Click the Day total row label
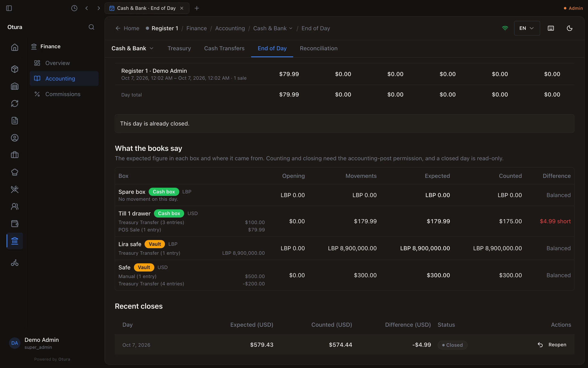588x368 pixels. 131,95
